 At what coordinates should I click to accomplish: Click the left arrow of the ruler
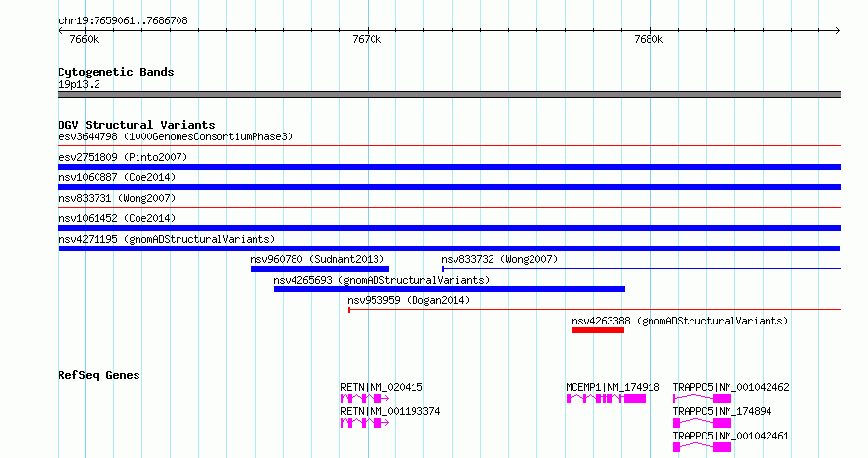(x=60, y=30)
